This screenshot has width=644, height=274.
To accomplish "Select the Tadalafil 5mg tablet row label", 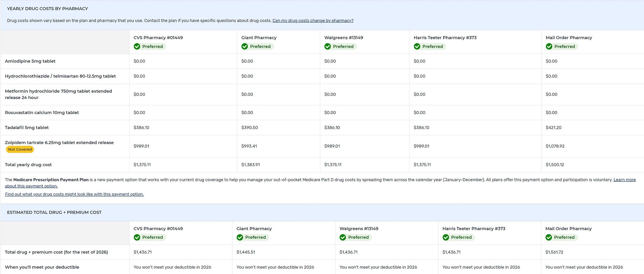I will (x=27, y=128).
